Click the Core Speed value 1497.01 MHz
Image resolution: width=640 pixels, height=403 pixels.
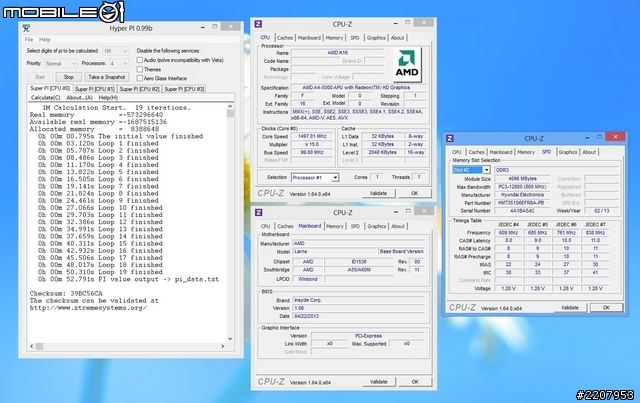tap(312, 136)
